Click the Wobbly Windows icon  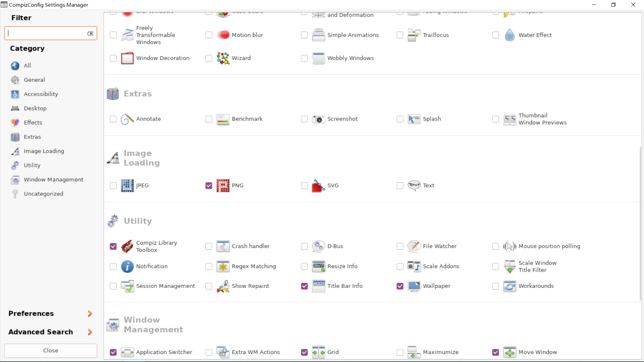(x=319, y=58)
